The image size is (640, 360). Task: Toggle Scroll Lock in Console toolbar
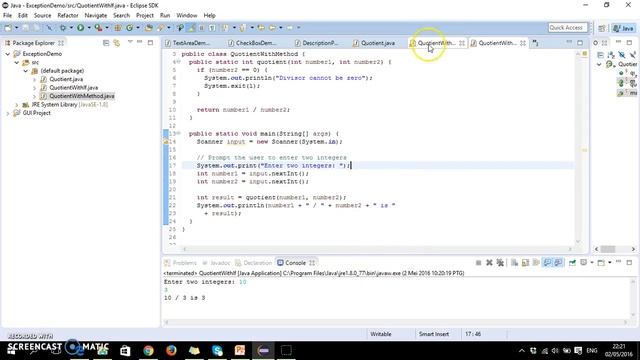click(525, 263)
